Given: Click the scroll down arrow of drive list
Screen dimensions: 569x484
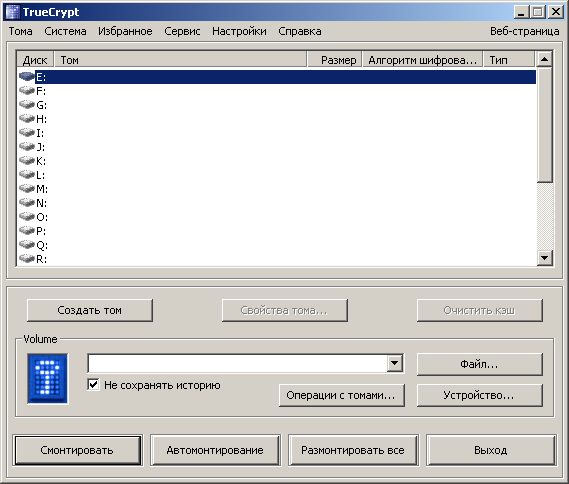Looking at the screenshot, I should point(545,258).
